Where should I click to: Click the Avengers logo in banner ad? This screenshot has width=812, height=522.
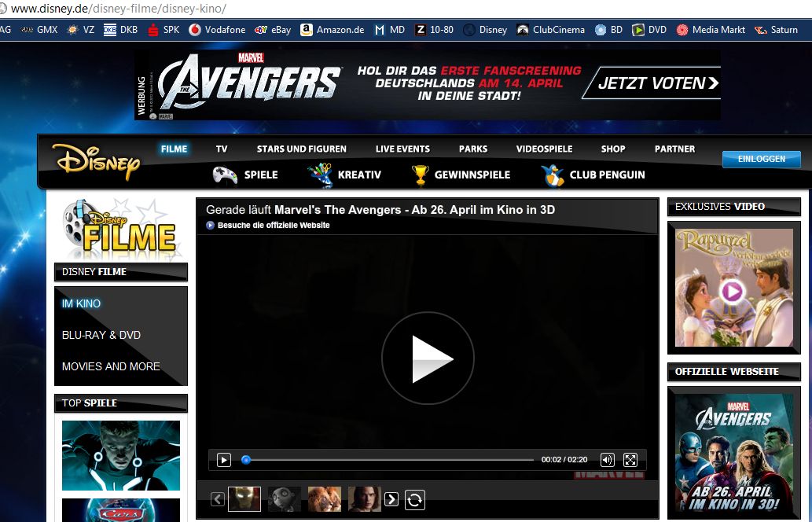tap(250, 82)
